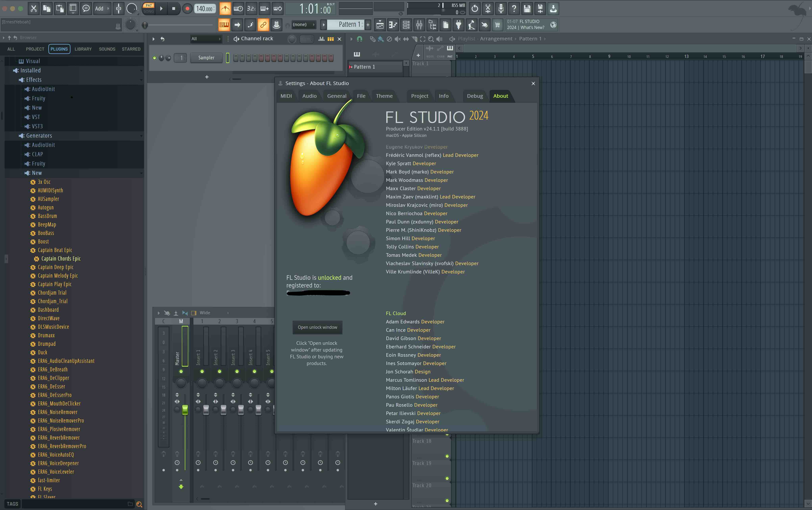This screenshot has width=812, height=510.
Task: Click the browser search magnifier icon
Action: click(139, 504)
